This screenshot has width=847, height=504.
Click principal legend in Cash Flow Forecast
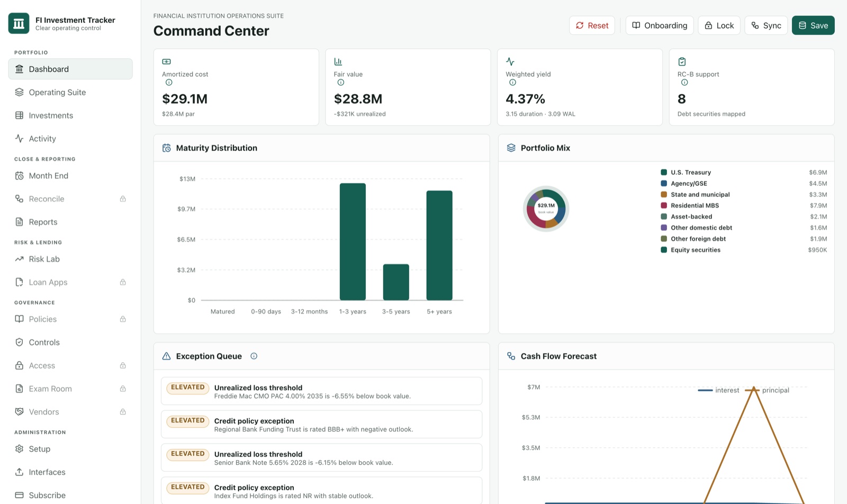click(x=767, y=390)
